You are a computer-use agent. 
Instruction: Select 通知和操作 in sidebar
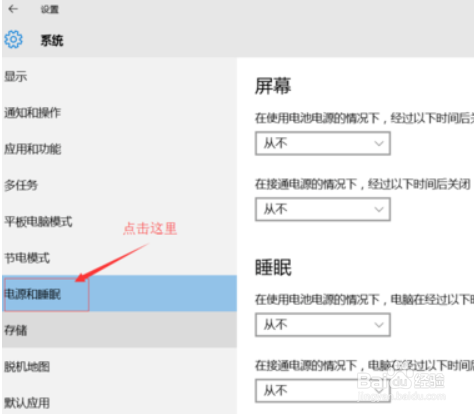pos(119,113)
